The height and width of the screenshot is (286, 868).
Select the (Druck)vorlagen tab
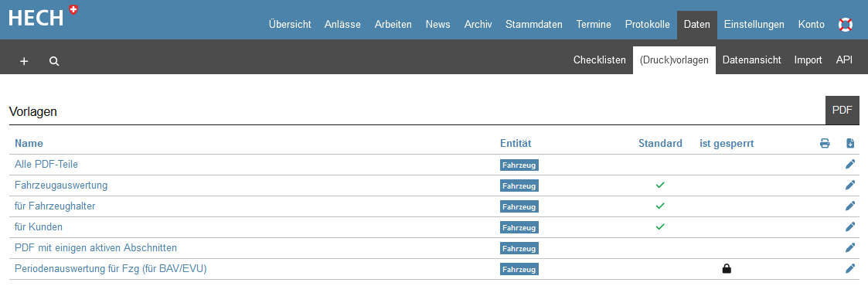674,60
